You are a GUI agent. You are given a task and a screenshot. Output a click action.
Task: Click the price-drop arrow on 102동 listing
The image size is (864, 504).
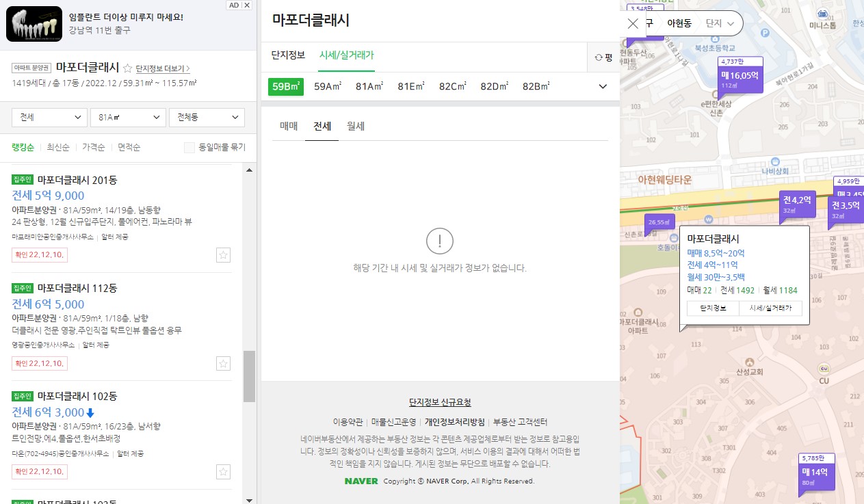point(90,412)
